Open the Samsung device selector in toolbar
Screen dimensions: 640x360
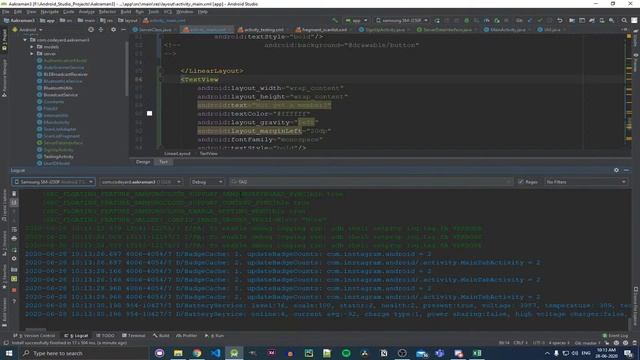(x=402, y=20)
